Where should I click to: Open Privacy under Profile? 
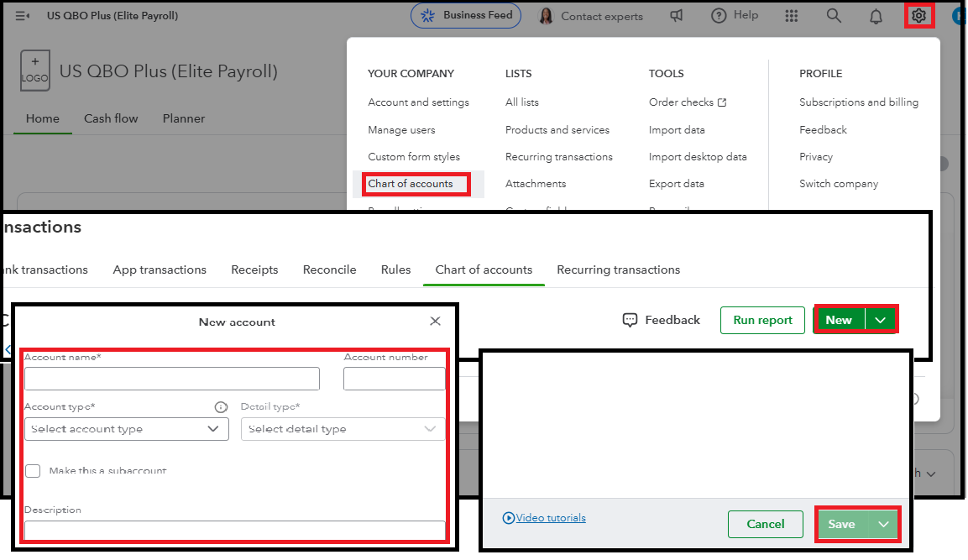click(815, 157)
